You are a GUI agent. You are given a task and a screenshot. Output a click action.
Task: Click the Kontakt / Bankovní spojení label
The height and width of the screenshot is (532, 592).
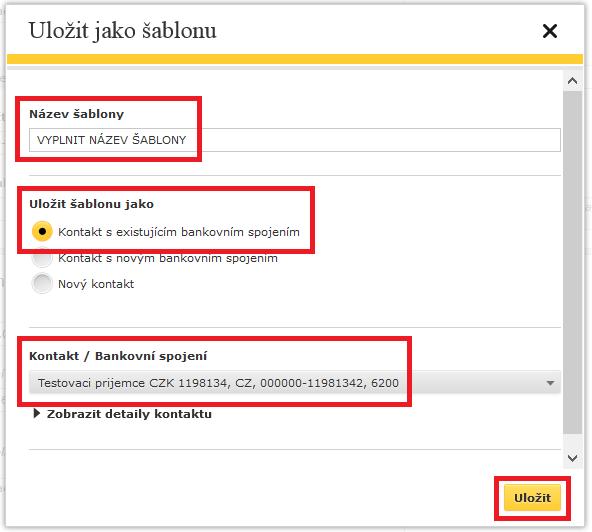(118, 356)
